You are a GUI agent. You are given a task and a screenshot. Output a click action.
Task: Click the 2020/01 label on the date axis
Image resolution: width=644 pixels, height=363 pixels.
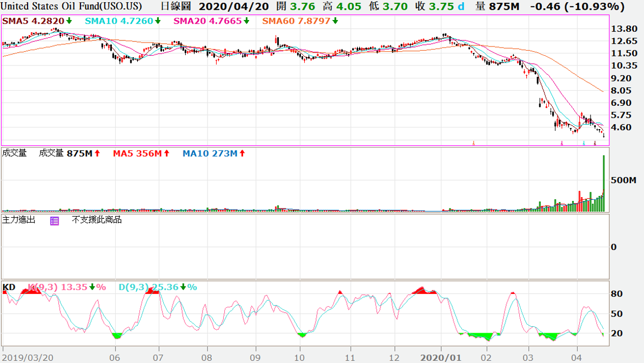(441, 358)
